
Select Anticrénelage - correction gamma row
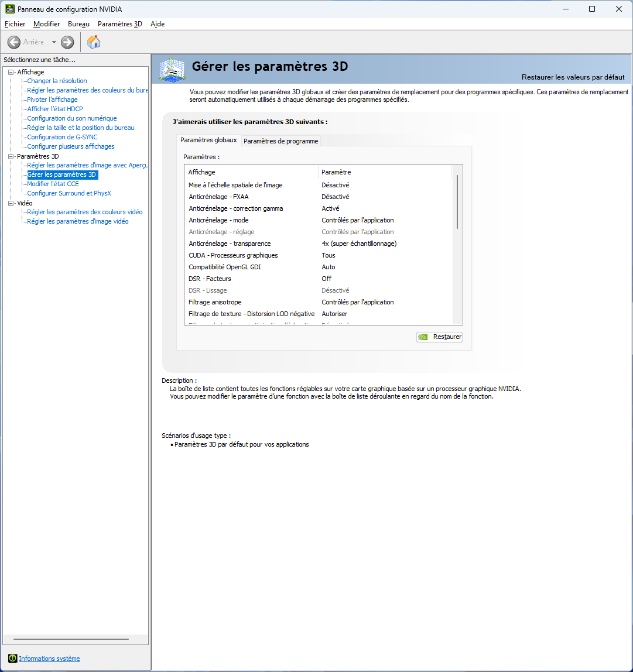[x=318, y=208]
